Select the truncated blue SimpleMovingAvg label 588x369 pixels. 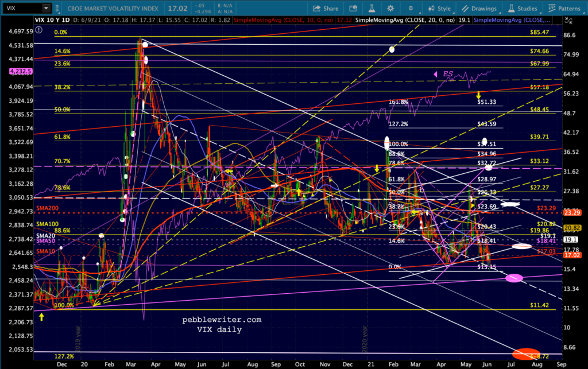pyautogui.click(x=512, y=20)
